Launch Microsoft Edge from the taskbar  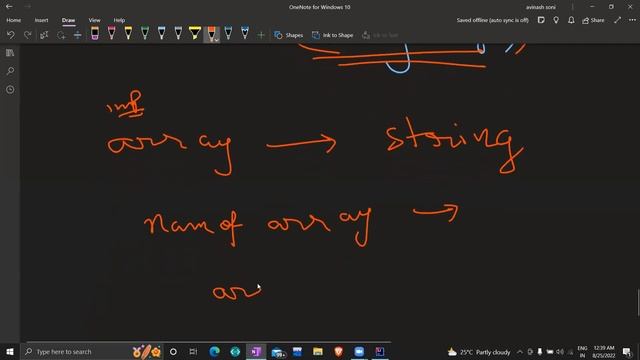tap(214, 351)
